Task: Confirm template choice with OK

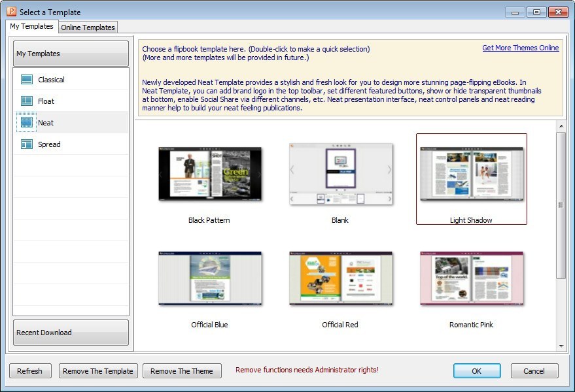Action: pos(477,370)
